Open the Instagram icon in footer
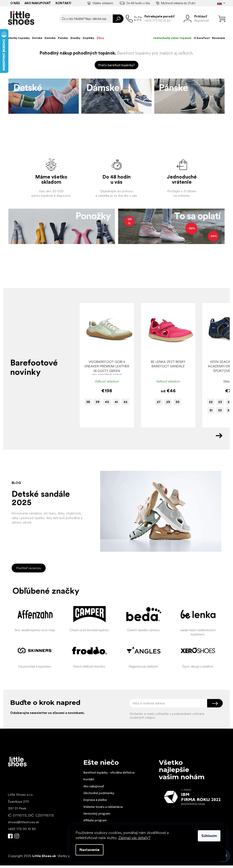Image resolution: width=233 pixels, height=868 pixels. coord(17,836)
